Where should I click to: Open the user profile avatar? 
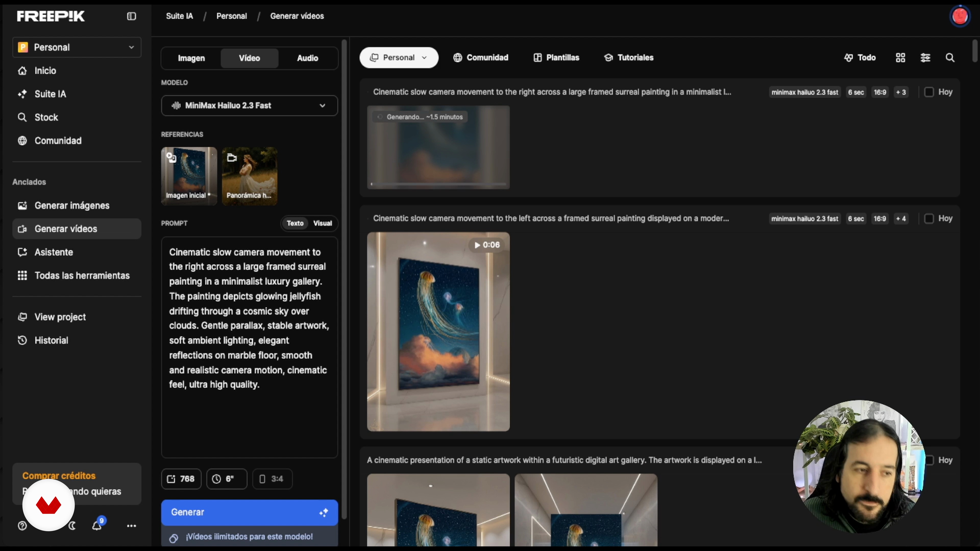(x=960, y=16)
